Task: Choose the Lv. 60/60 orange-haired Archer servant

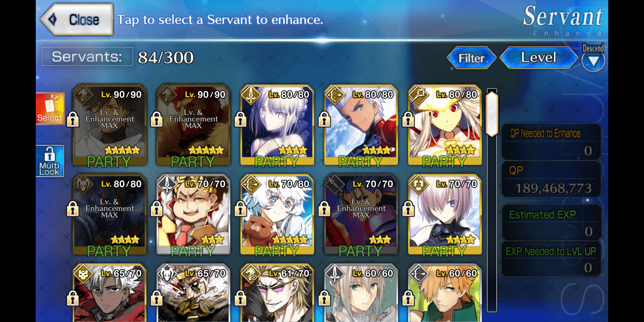Action: (445, 293)
